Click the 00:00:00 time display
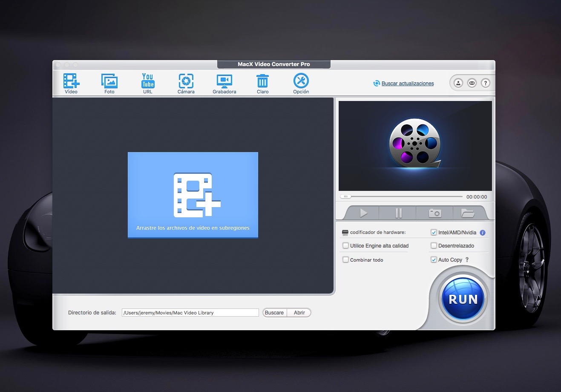561x392 pixels. pyautogui.click(x=477, y=197)
